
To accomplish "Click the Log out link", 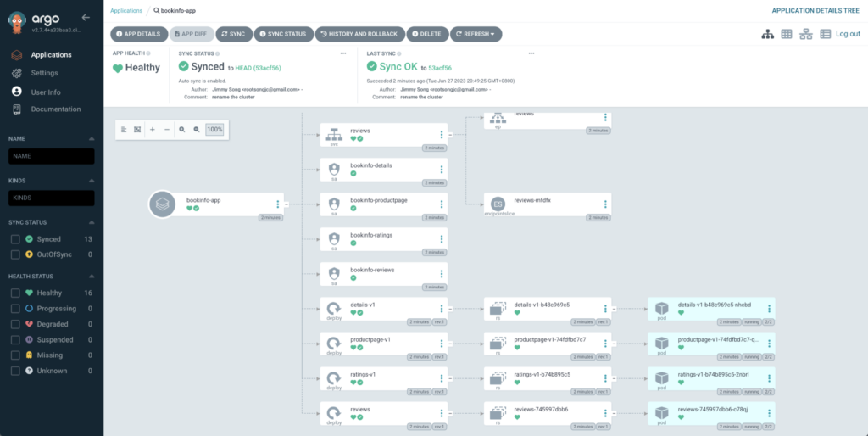I will [848, 34].
